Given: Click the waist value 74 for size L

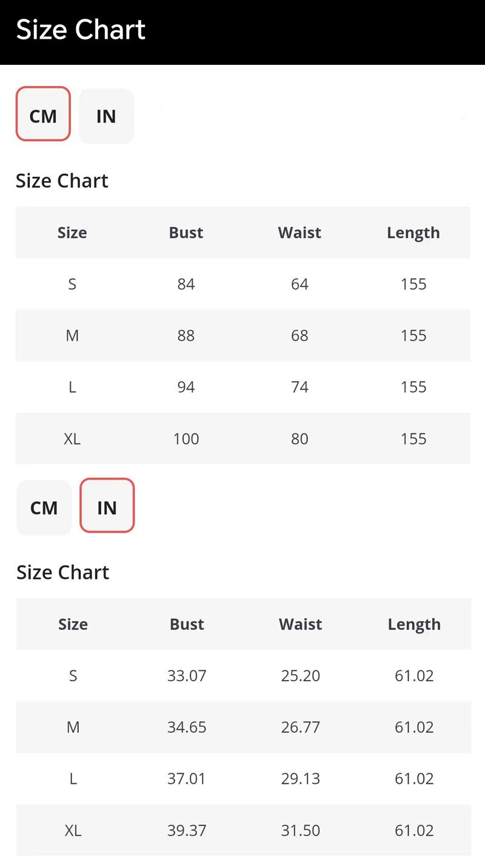Looking at the screenshot, I should coord(299,387).
